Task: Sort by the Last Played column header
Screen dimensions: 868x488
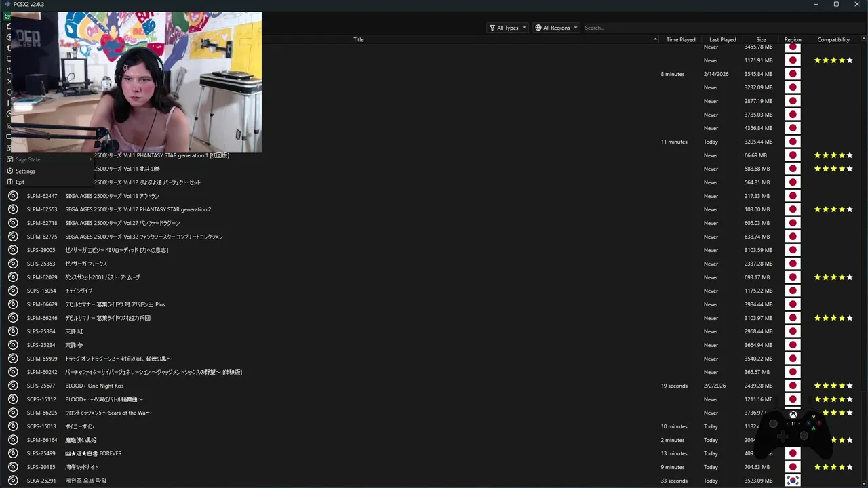Action: pos(722,40)
